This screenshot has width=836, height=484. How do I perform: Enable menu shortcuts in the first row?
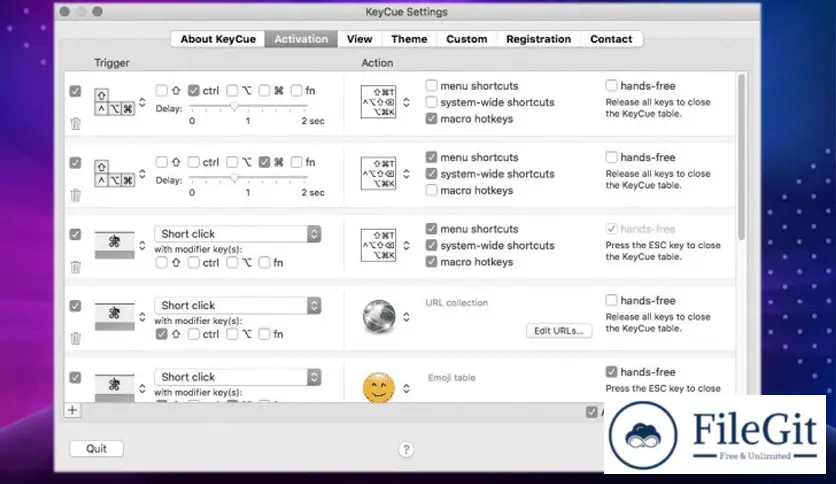click(x=431, y=85)
